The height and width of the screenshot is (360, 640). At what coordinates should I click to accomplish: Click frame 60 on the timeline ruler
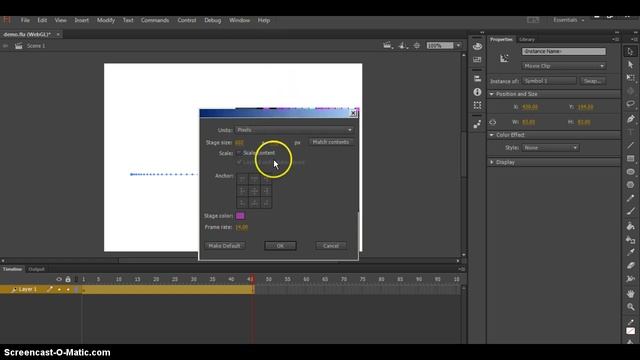coord(306,279)
